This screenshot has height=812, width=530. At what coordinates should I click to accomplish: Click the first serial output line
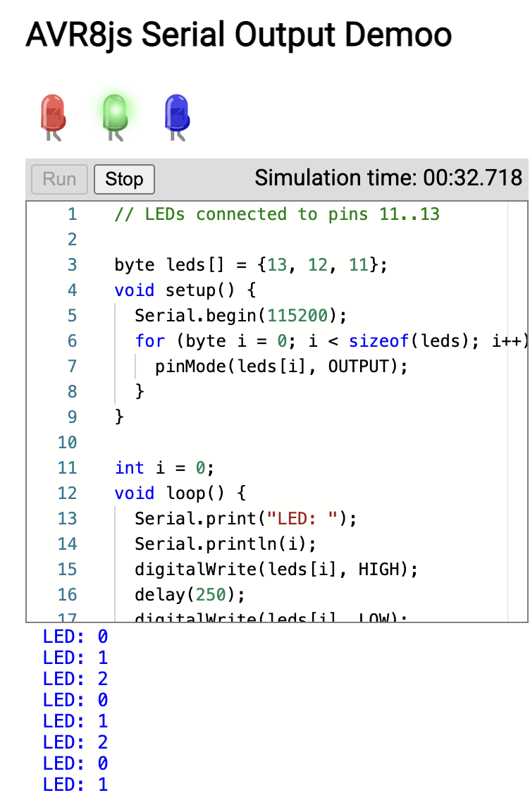coord(75,637)
